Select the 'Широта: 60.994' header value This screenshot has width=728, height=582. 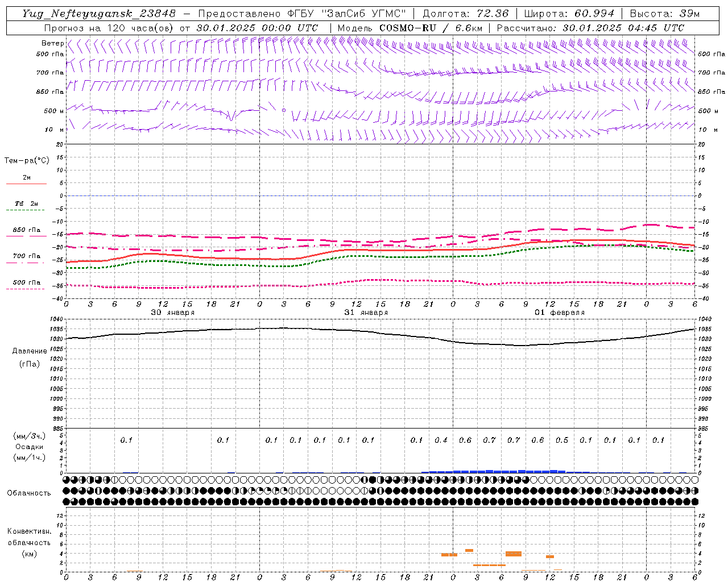pos(569,14)
